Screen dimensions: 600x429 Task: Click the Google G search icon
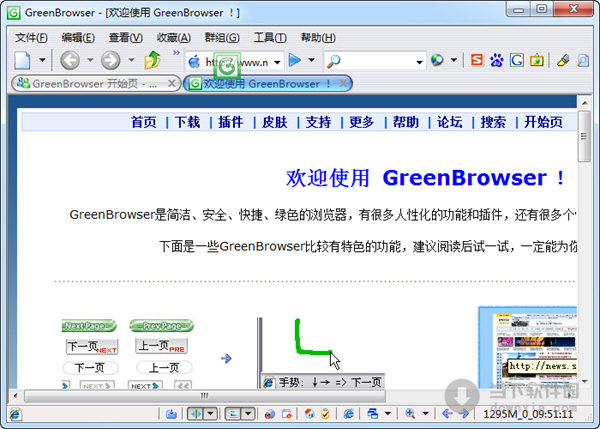[517, 60]
